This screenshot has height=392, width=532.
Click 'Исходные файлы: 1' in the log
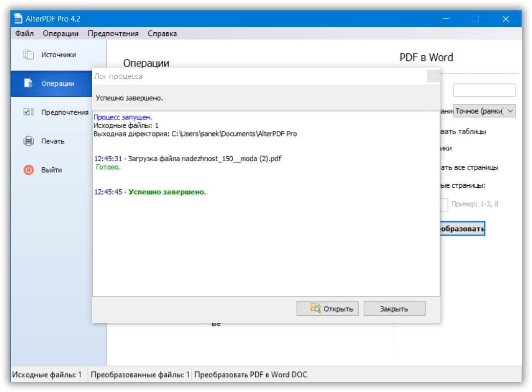tap(126, 125)
